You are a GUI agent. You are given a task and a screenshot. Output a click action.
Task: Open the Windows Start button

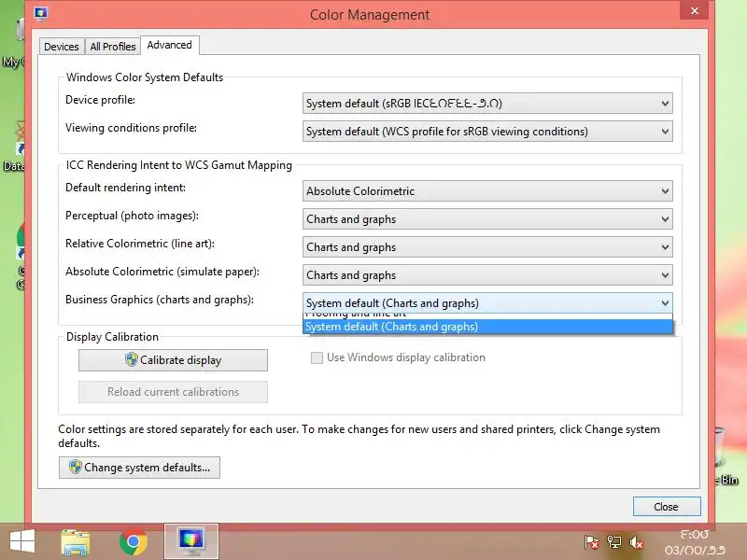tap(21, 542)
